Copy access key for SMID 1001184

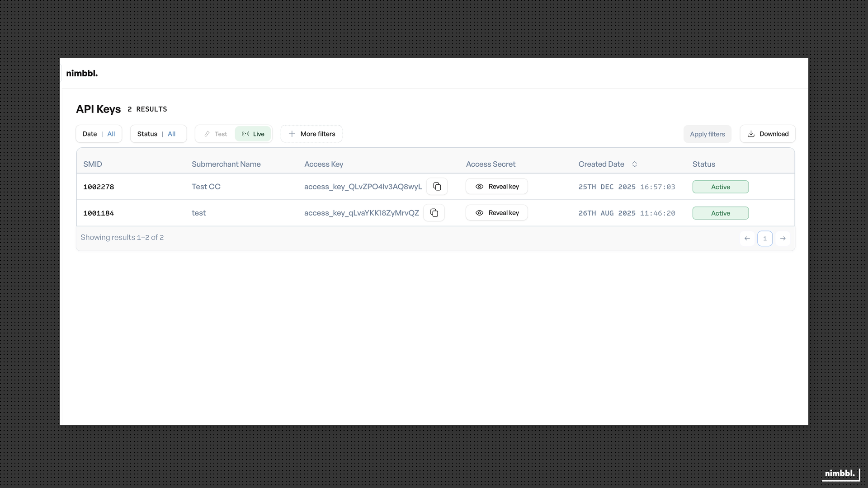point(434,213)
